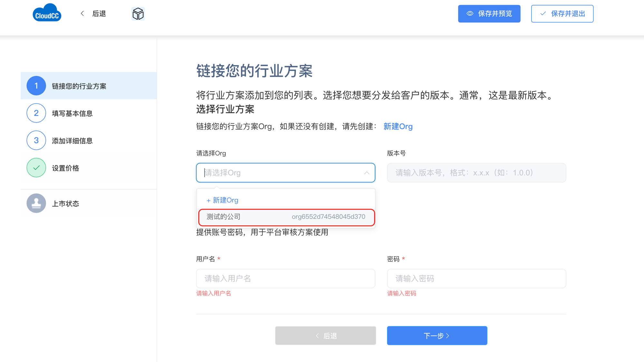Click the step 2 circle icon
Screen dimensions: 644x362
click(x=36, y=113)
